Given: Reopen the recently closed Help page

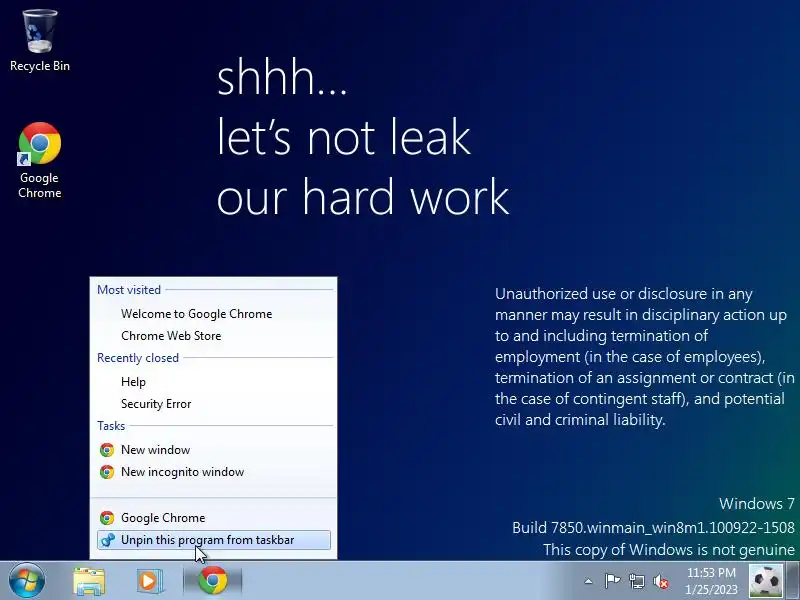Looking at the screenshot, I should [213, 382].
